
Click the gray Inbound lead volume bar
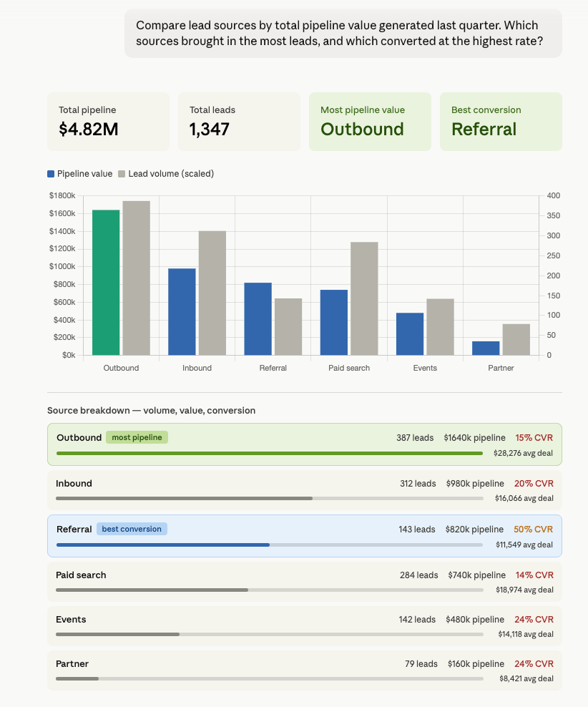212,293
